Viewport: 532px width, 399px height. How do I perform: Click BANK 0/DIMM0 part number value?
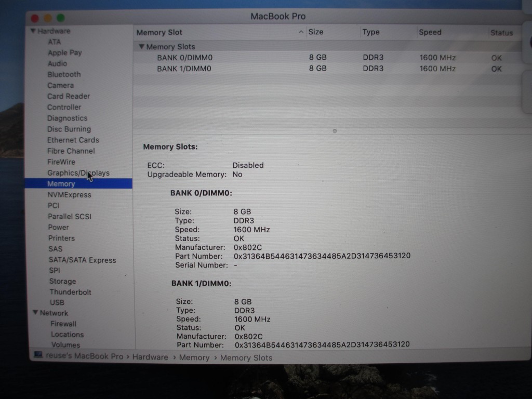point(322,256)
